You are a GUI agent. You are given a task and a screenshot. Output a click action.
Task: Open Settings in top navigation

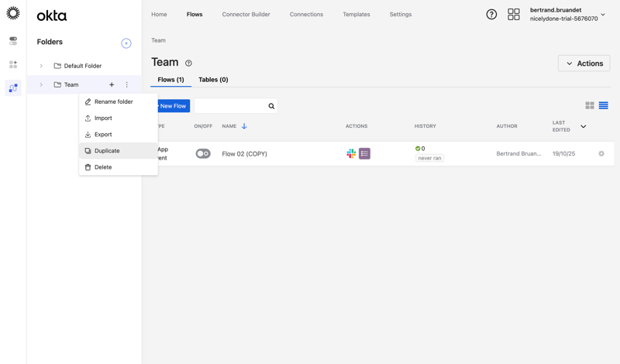pyautogui.click(x=401, y=14)
